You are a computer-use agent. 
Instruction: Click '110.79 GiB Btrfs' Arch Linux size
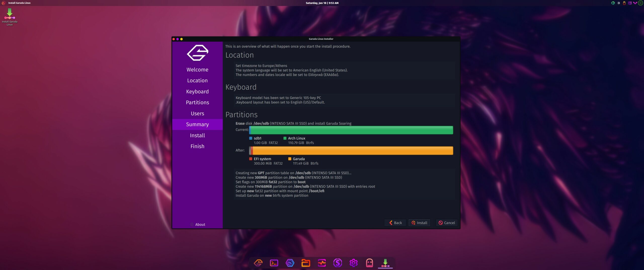301,143
